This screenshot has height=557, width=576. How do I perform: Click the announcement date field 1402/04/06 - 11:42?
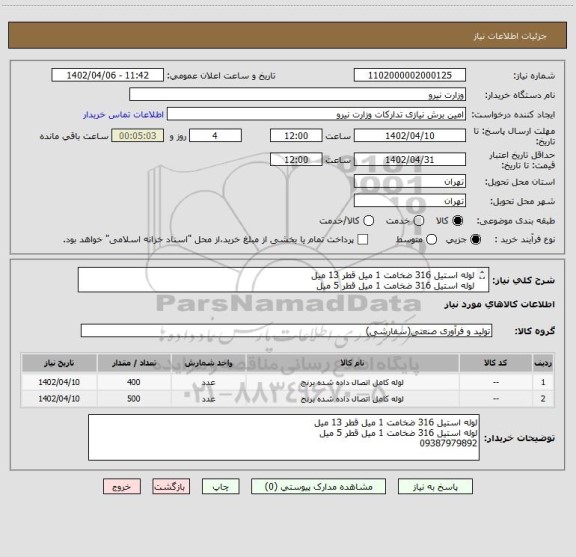(x=108, y=75)
